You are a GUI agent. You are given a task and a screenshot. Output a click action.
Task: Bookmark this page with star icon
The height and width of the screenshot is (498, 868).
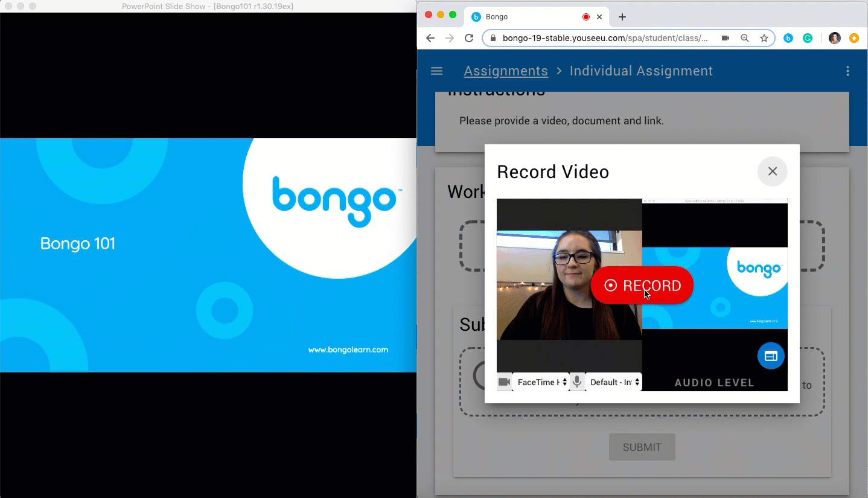click(x=764, y=38)
